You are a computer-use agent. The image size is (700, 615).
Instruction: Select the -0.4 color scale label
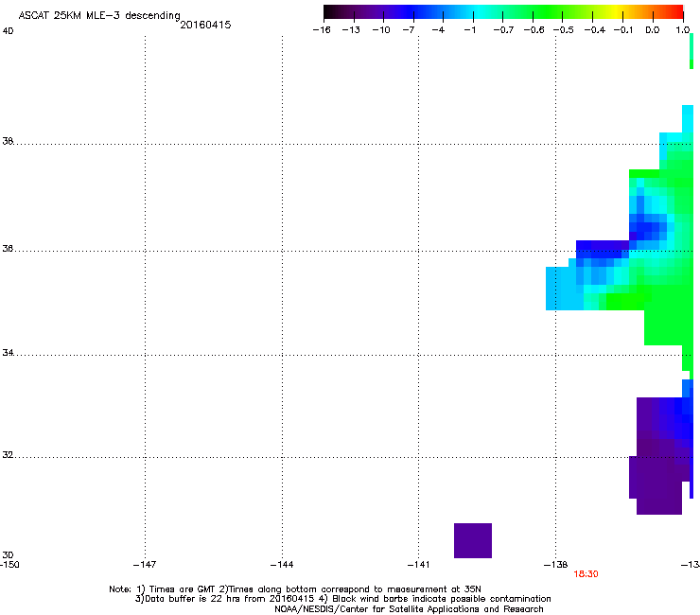click(x=595, y=30)
